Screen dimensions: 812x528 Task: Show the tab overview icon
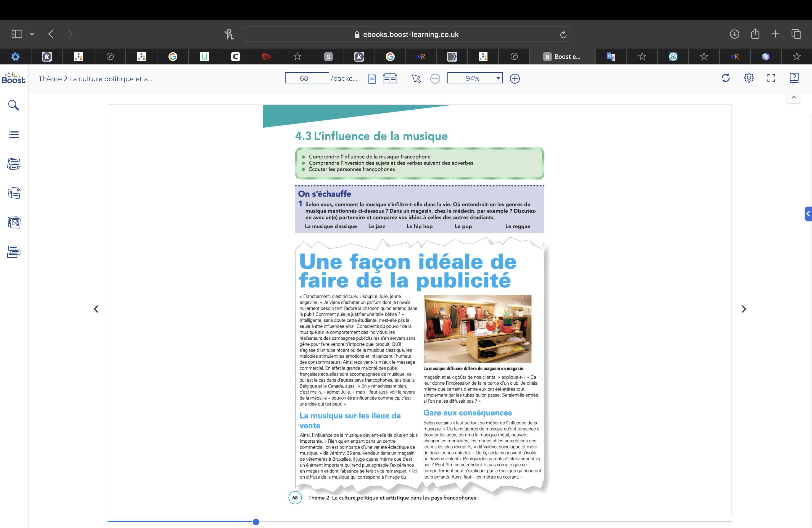796,34
